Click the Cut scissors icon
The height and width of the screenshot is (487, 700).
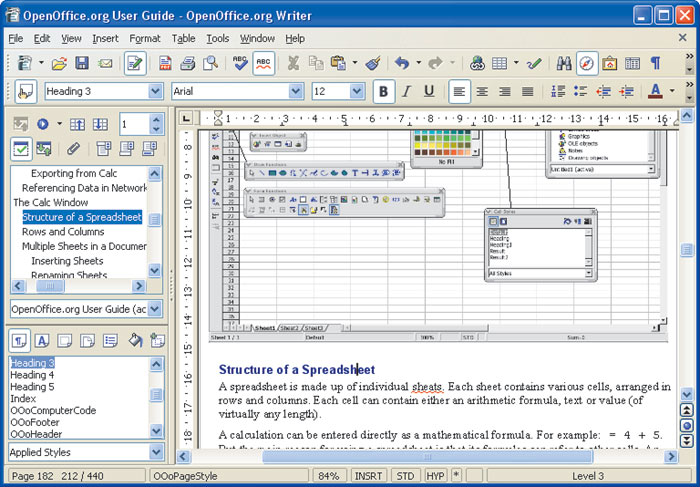click(x=293, y=63)
